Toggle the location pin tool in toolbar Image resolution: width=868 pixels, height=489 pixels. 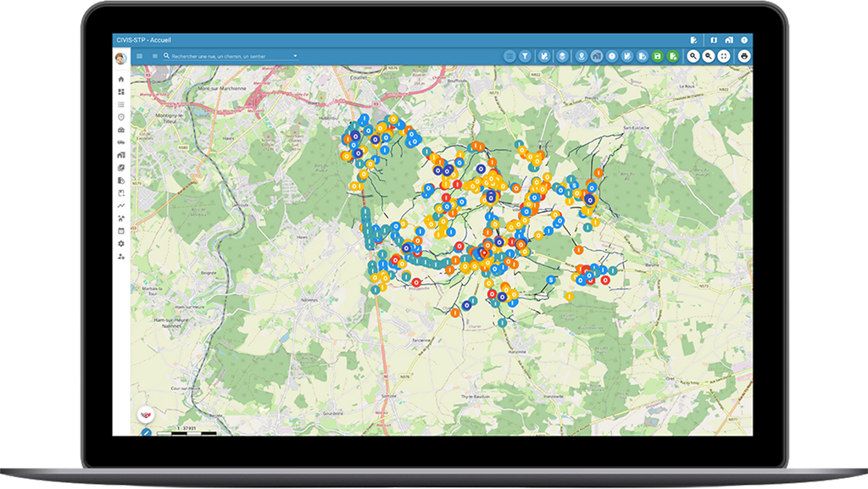tap(581, 56)
